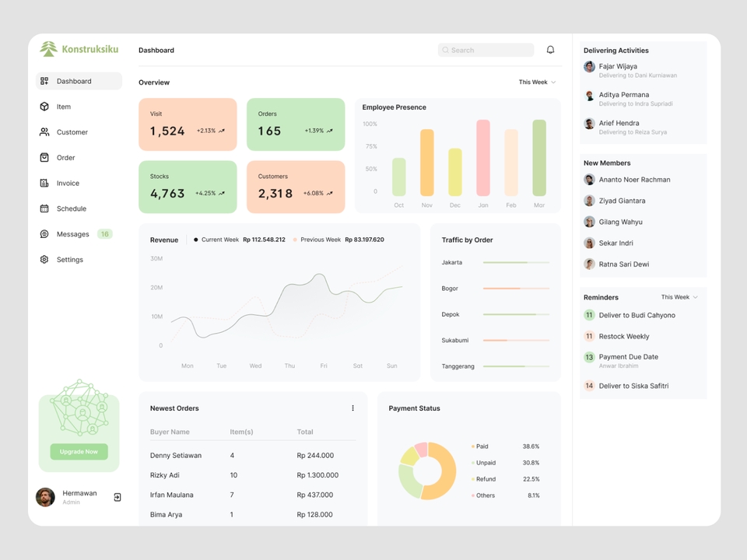Open the Item section from sidebar
This screenshot has height=560, width=747.
44,107
